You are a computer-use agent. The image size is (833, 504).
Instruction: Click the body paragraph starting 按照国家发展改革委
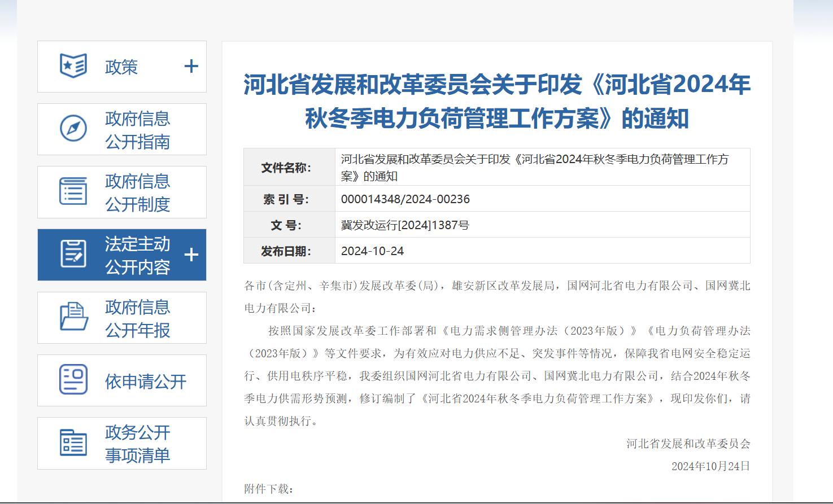(497, 376)
